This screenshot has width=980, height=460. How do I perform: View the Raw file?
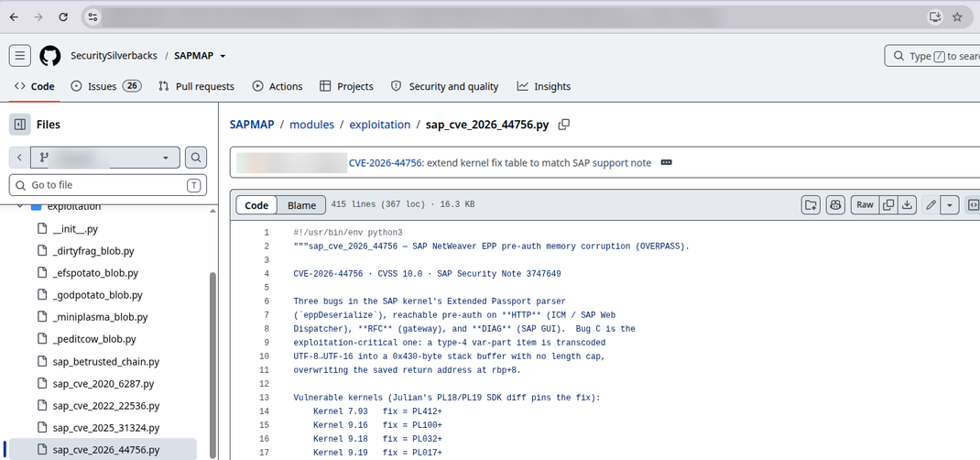(865, 204)
